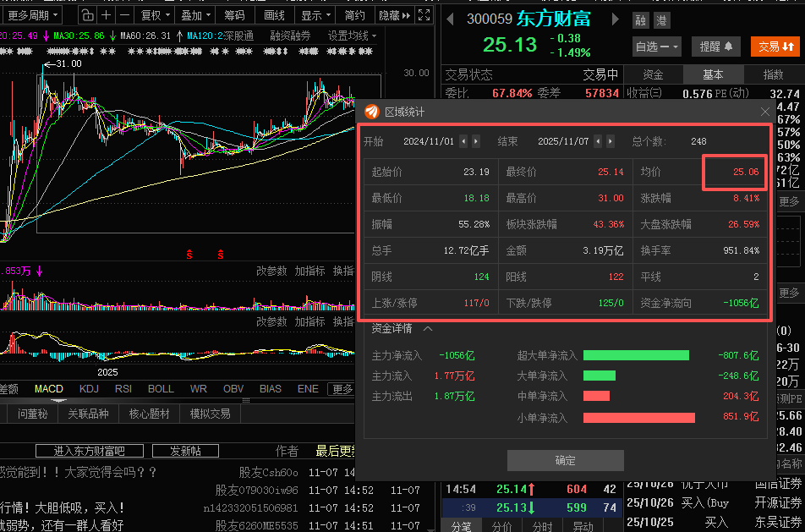Open 复权 adjustment dropdown
This screenshot has height=532, width=805.
point(156,15)
